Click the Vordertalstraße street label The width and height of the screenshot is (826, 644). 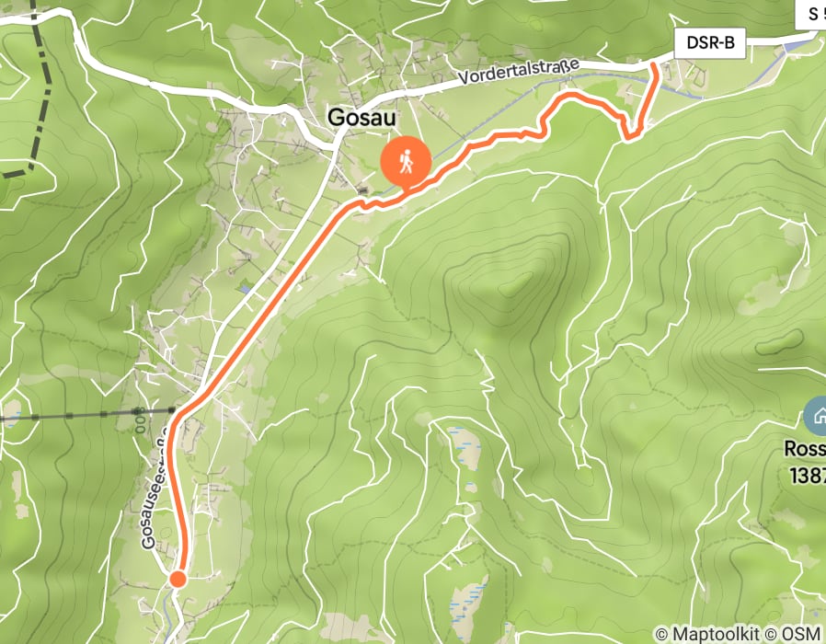coord(519,71)
